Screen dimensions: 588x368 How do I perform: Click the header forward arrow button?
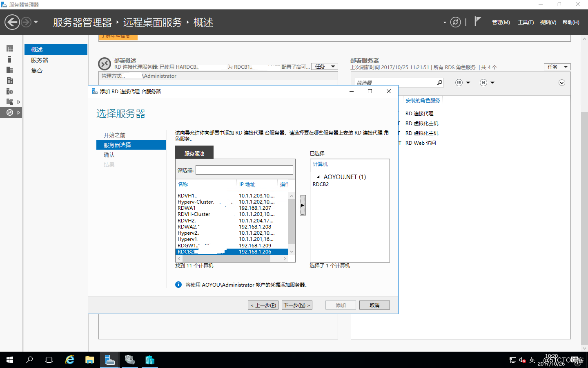26,22
